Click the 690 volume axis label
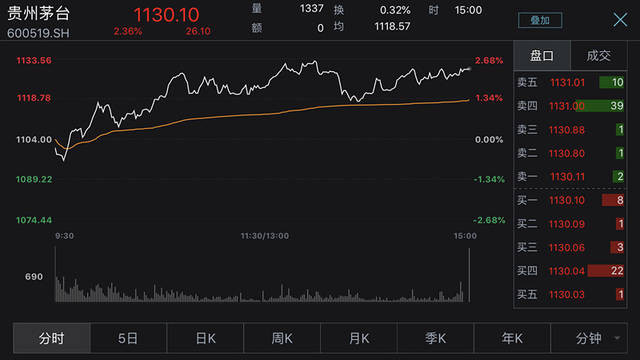Viewport: 640px width, 360px height. click(34, 277)
